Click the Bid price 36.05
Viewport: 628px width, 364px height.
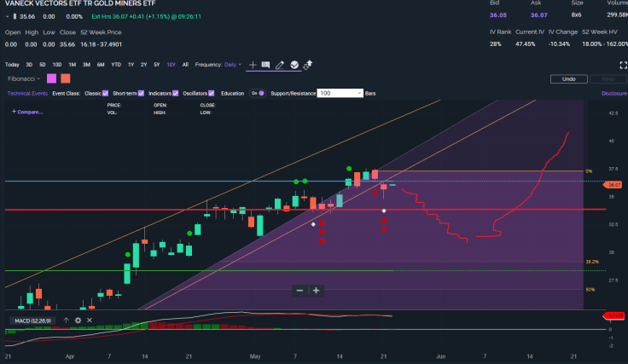pyautogui.click(x=498, y=15)
